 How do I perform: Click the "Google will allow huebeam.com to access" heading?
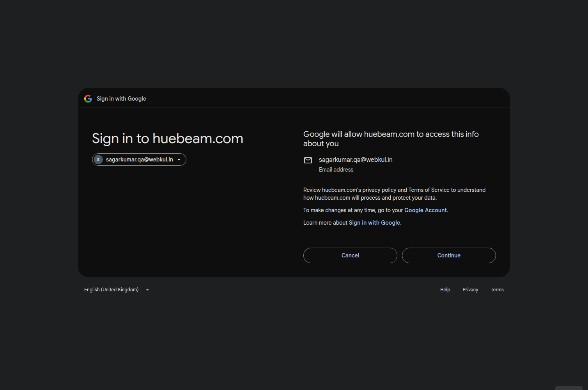[x=391, y=139]
